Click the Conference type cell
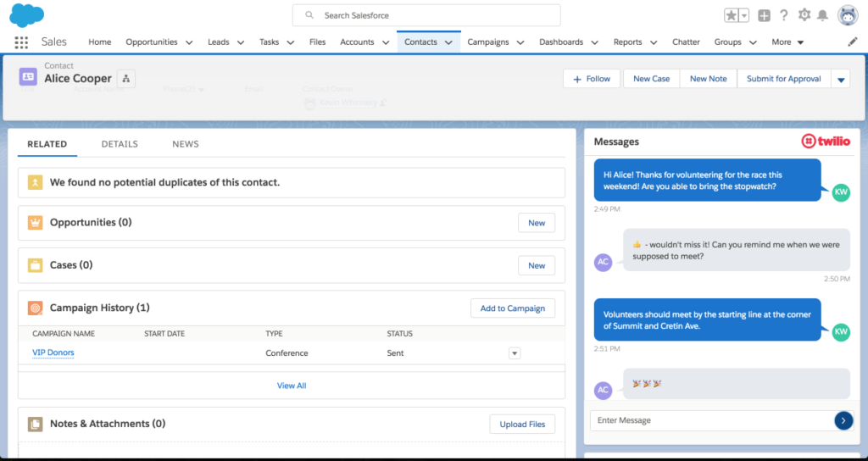This screenshot has width=868, height=461. point(287,353)
